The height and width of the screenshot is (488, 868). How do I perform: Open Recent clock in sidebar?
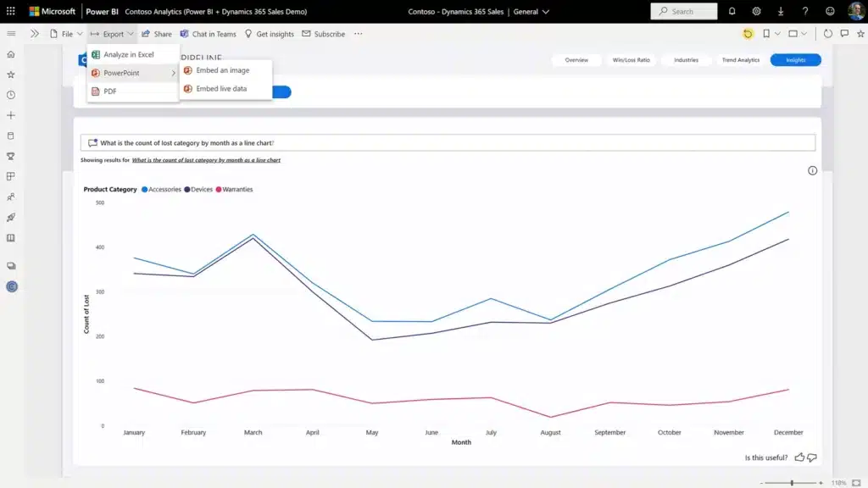(x=11, y=95)
